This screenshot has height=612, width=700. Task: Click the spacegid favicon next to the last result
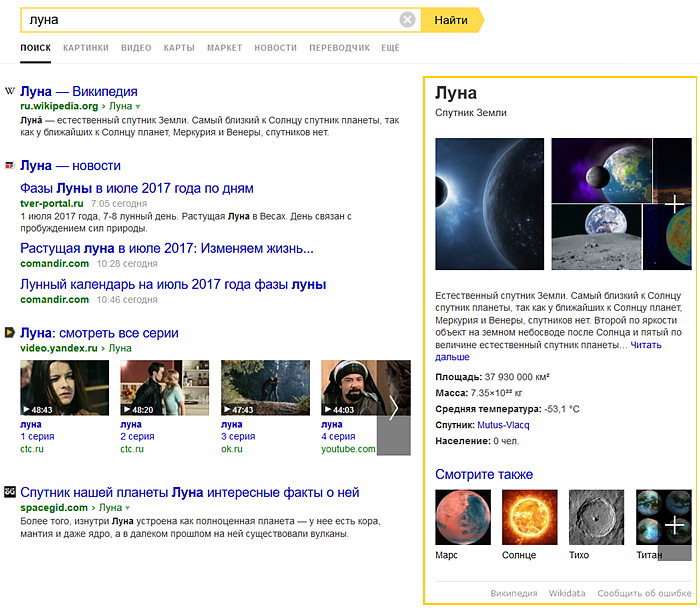click(10, 492)
